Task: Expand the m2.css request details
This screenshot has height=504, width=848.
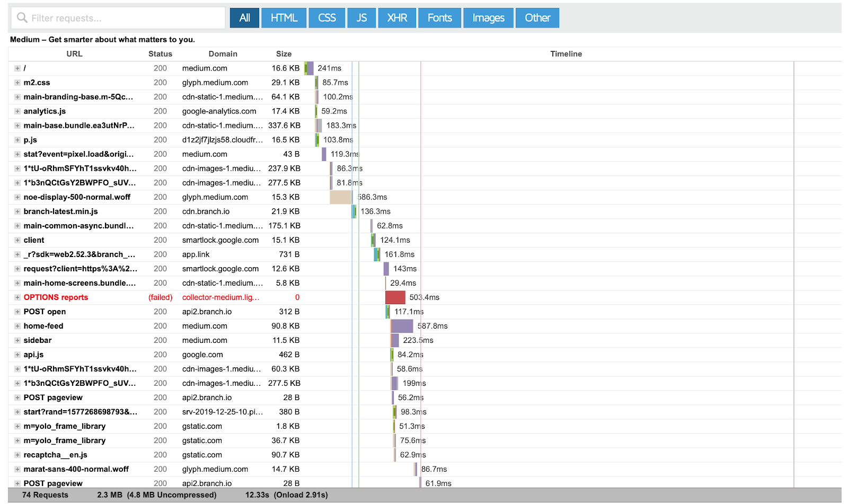Action: click(17, 83)
